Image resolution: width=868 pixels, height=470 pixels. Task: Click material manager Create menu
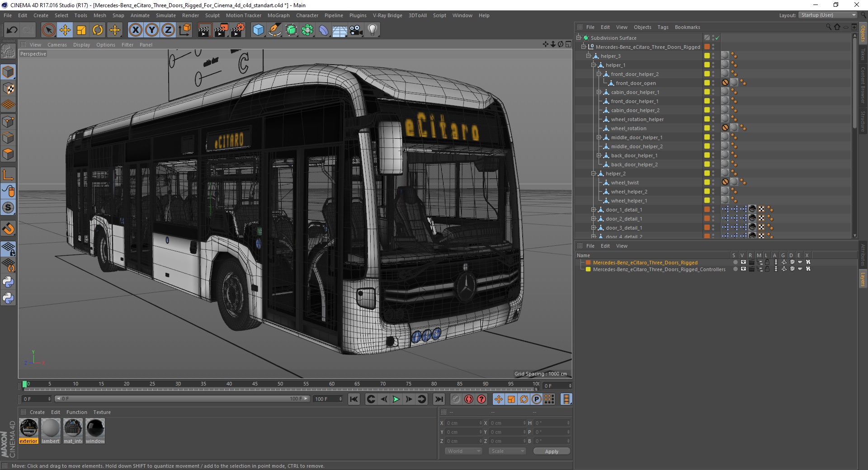37,412
